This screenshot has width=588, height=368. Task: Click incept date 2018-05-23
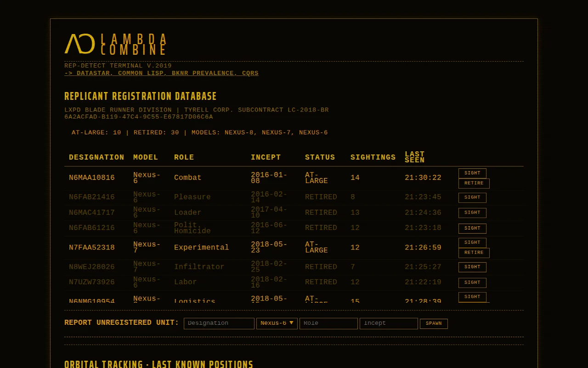tap(269, 247)
